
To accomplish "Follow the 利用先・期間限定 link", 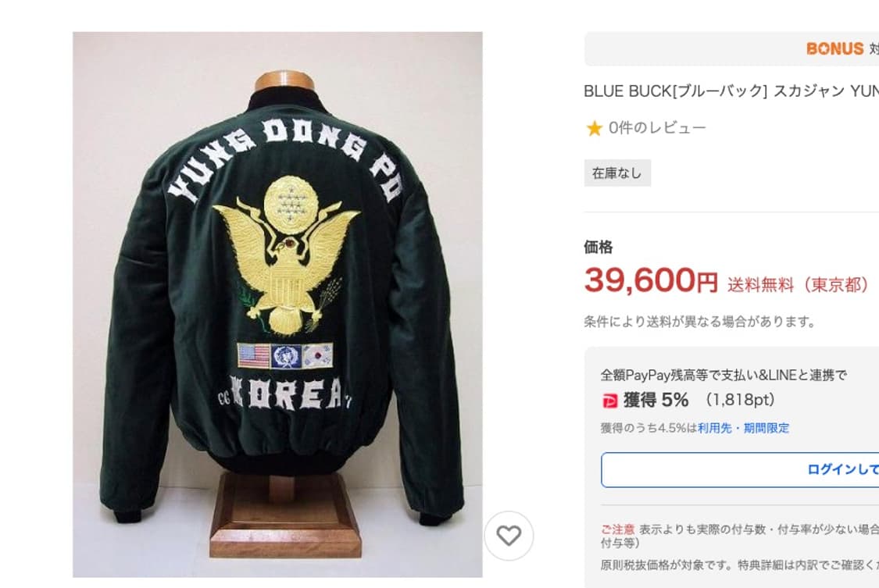I will pyautogui.click(x=743, y=429).
